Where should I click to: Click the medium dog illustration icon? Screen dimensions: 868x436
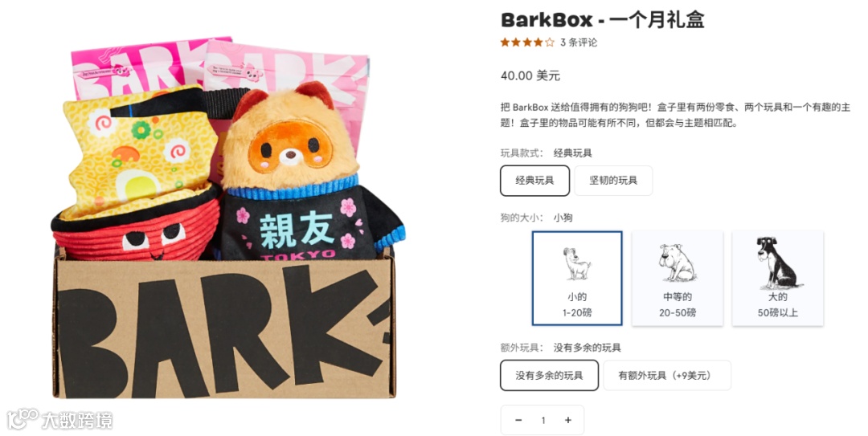[x=678, y=263]
